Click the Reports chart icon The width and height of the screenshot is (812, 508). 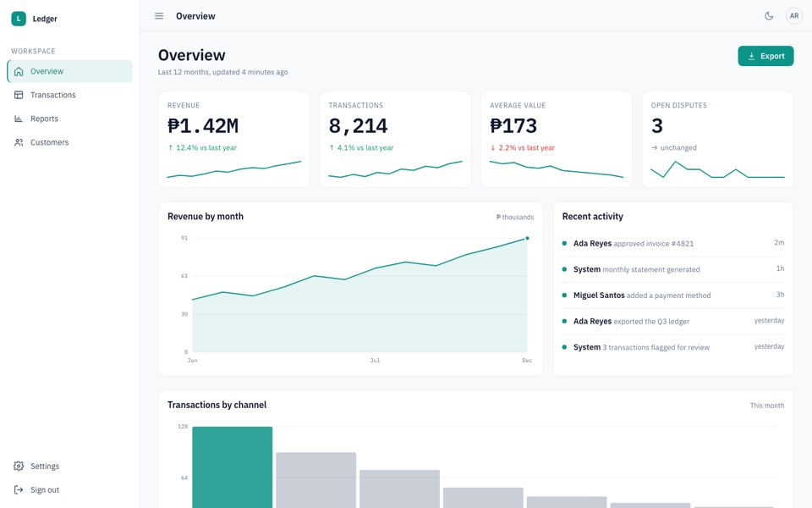pos(19,119)
